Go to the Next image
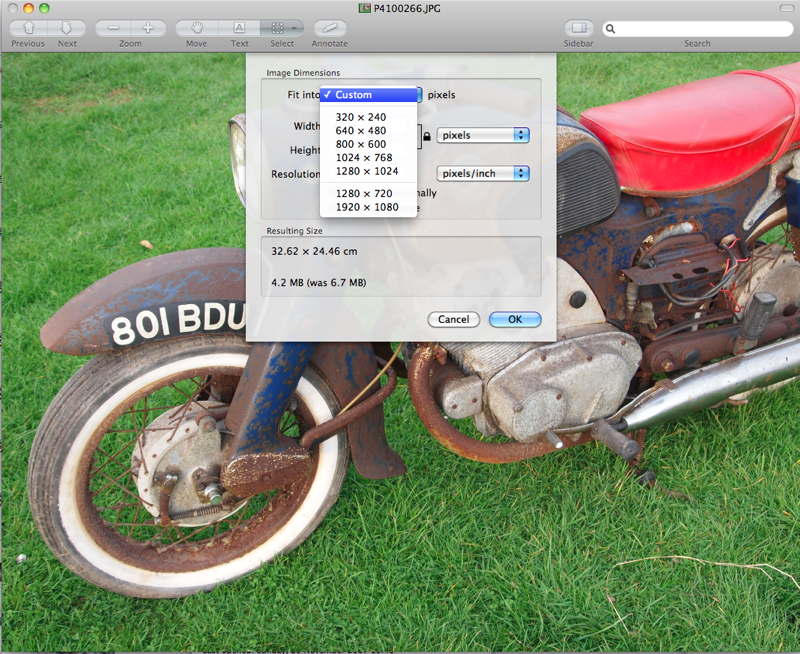 [x=66, y=28]
